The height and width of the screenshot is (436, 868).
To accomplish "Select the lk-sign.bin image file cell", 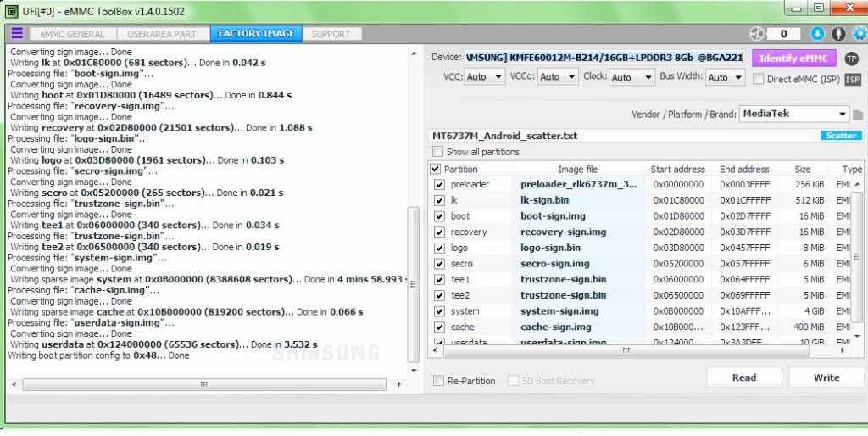I will (578, 200).
